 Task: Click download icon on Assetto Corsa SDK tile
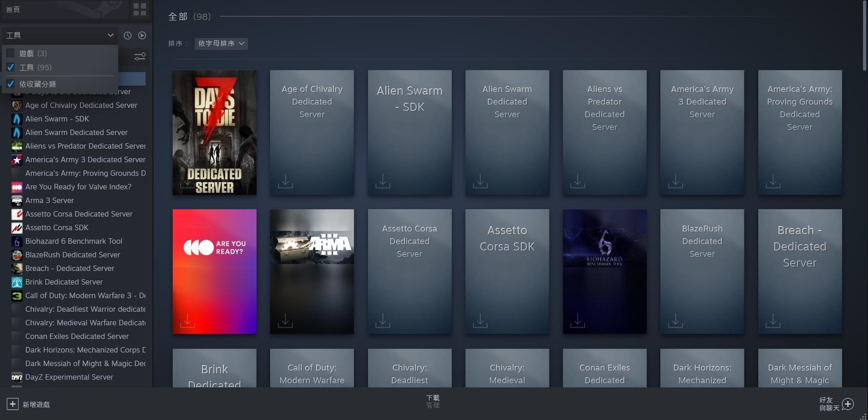coord(480,320)
